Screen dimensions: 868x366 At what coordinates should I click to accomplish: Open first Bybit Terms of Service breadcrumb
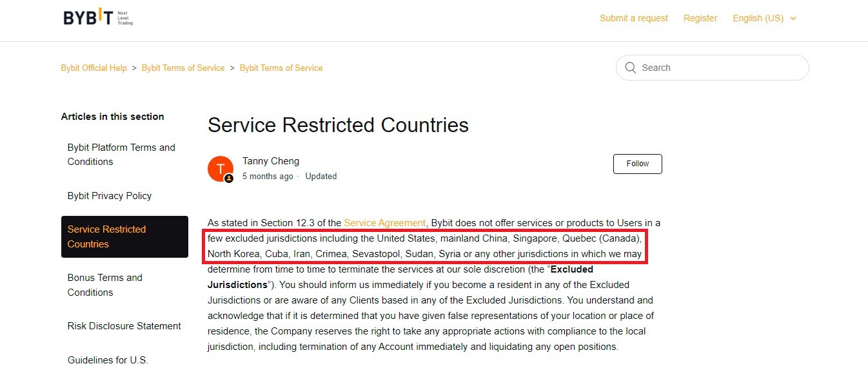click(183, 68)
